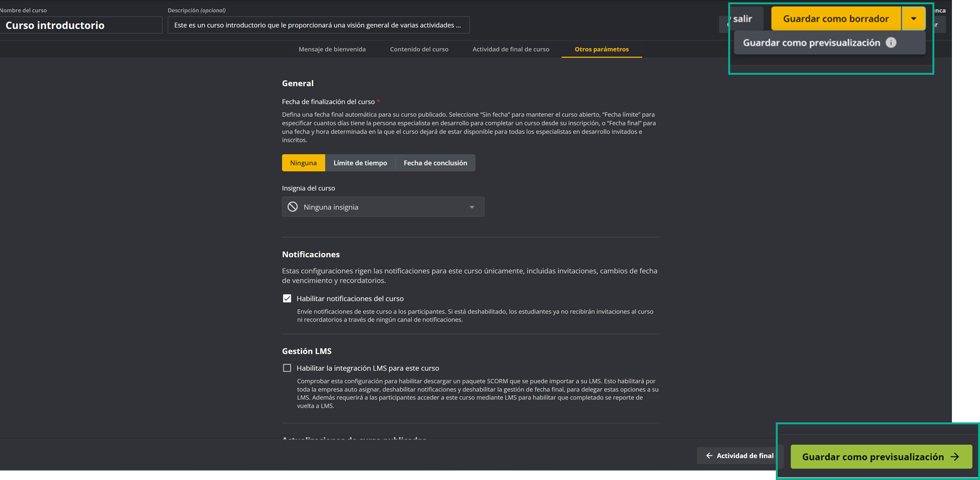Viewport: 980px width, 480px height.
Task: Click the Insignia del curso label
Action: [x=308, y=188]
